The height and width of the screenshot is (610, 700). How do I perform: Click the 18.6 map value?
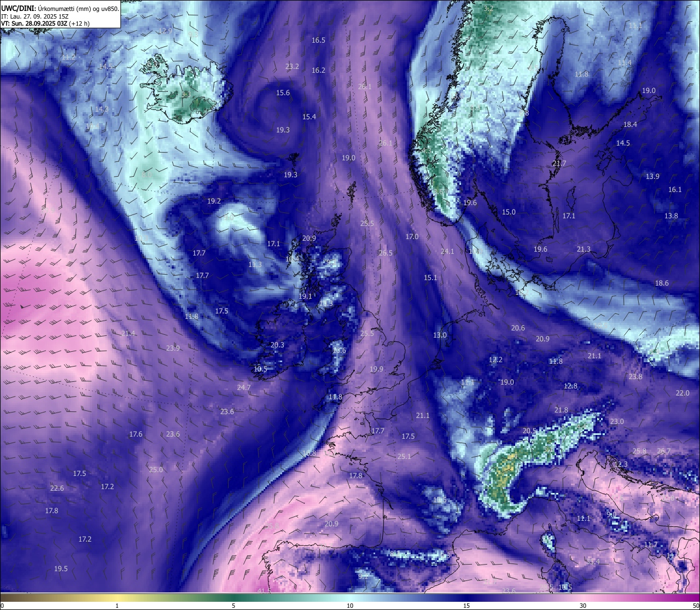[662, 283]
